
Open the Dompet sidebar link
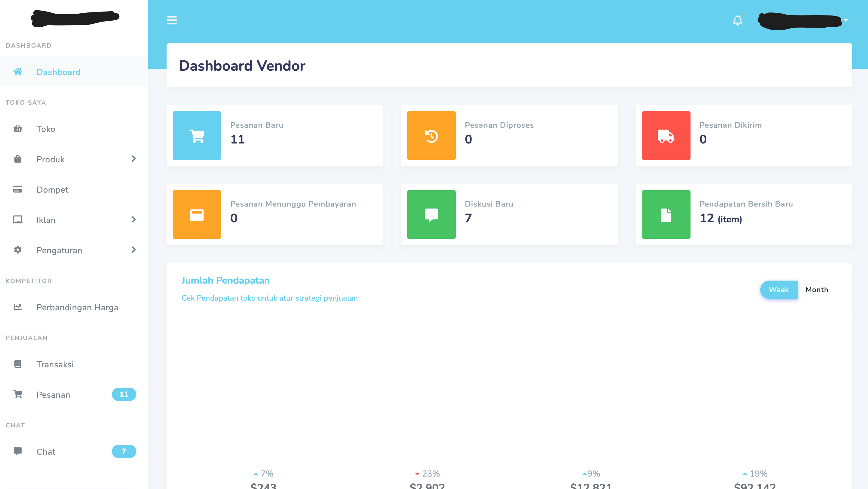point(52,189)
